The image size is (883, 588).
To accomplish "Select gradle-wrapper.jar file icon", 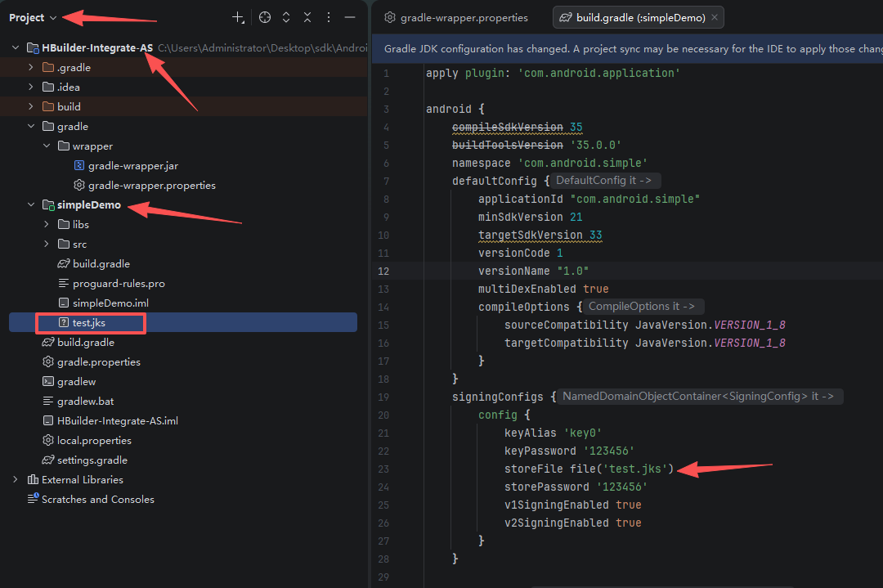I will point(79,165).
